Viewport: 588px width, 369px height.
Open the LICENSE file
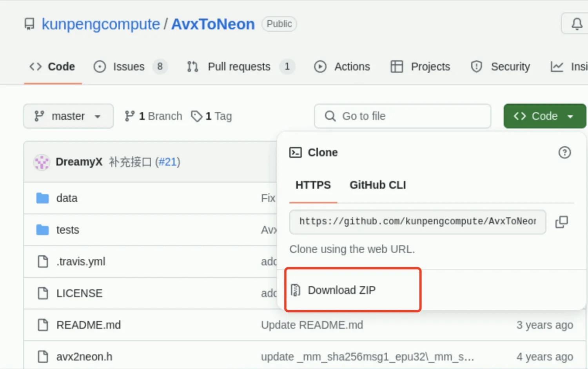point(80,293)
